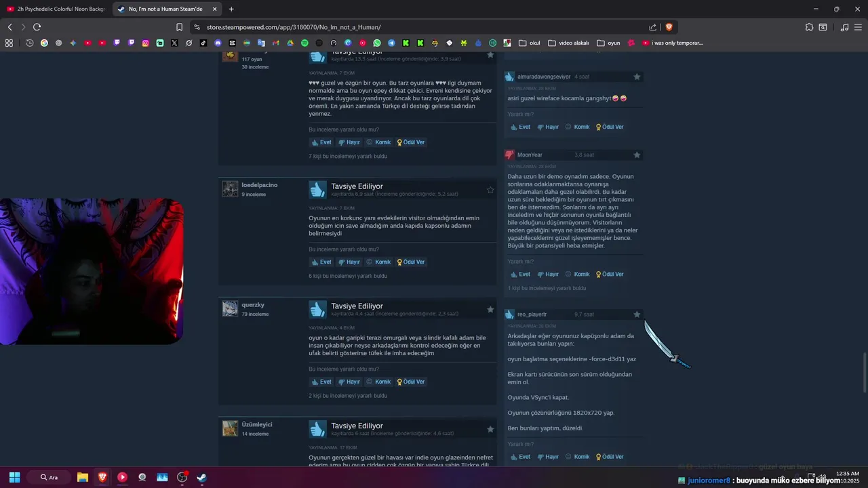Open the Telegram bookmark icon
Viewport: 868px width, 488px height.
pos(391,43)
